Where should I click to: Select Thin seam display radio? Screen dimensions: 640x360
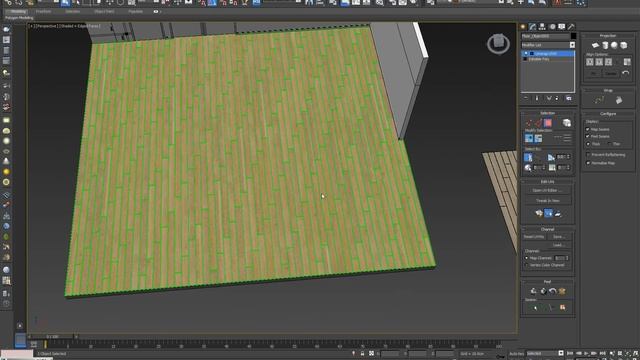point(609,144)
